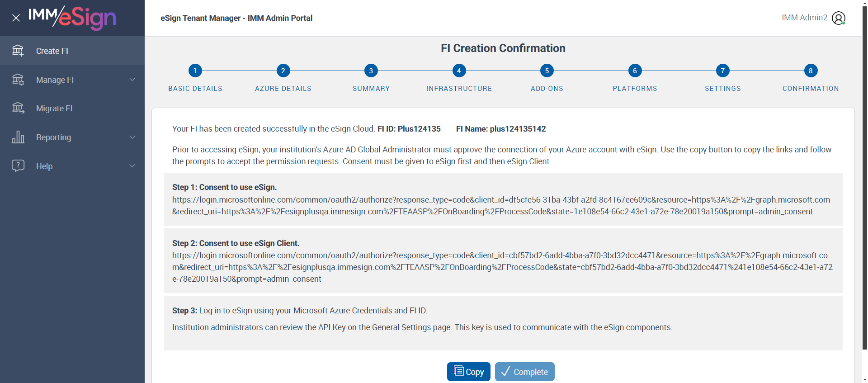Select the Create FI menu item
The width and height of the screenshot is (868, 383).
52,51
